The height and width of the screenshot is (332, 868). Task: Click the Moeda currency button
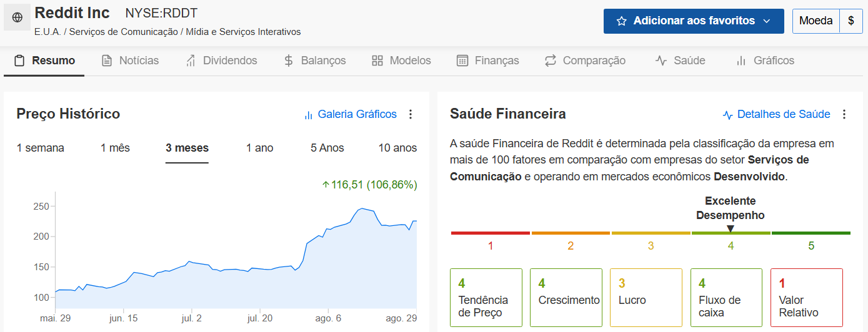pos(816,21)
